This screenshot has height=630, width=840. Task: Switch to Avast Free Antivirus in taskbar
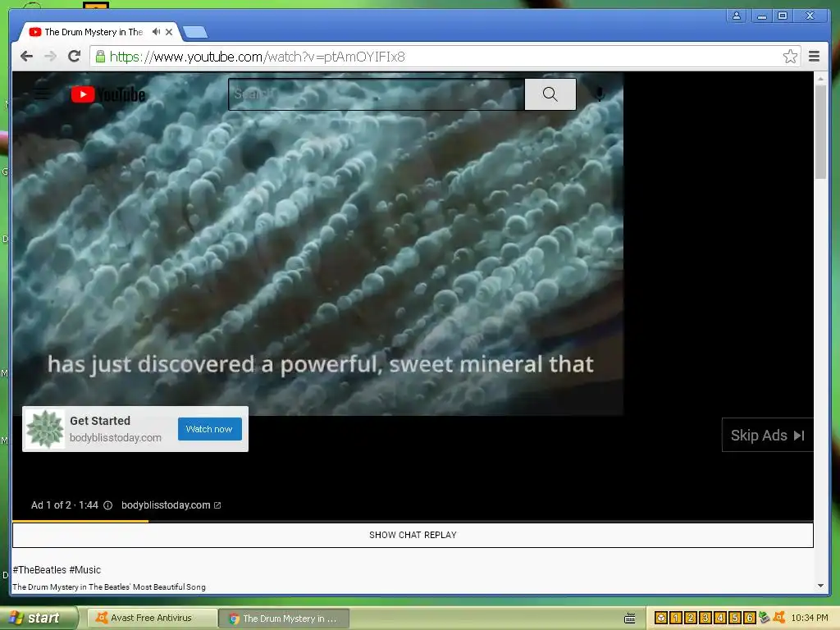151,618
